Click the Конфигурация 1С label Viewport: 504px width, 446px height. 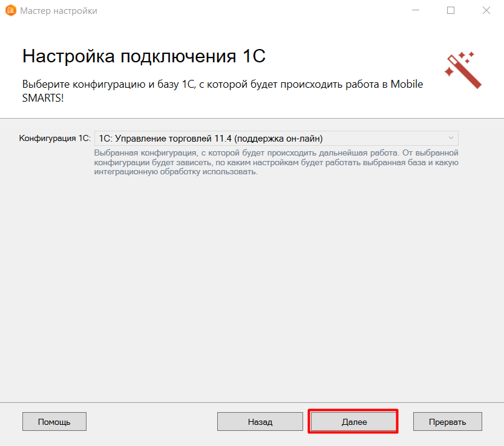[55, 138]
